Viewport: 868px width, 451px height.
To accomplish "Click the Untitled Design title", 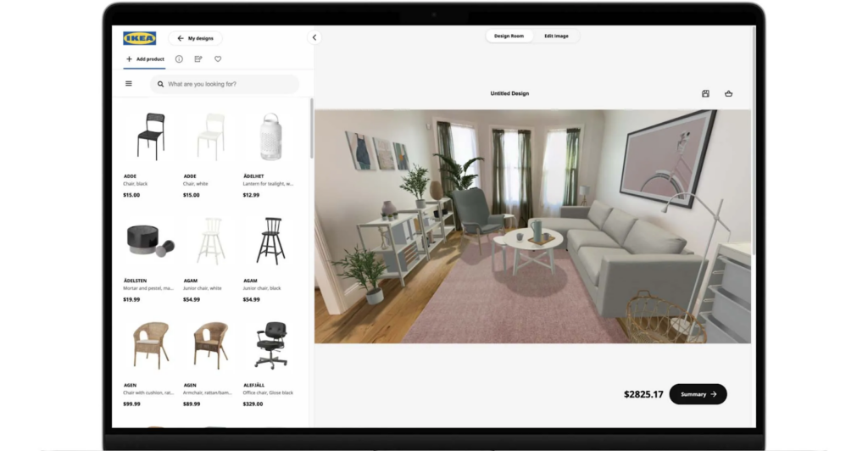I will point(509,93).
